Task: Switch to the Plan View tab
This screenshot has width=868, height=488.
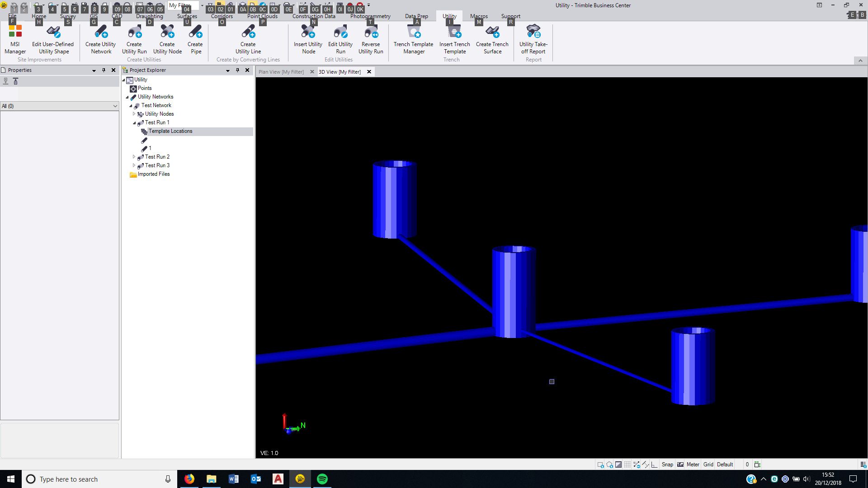Action: (x=281, y=71)
